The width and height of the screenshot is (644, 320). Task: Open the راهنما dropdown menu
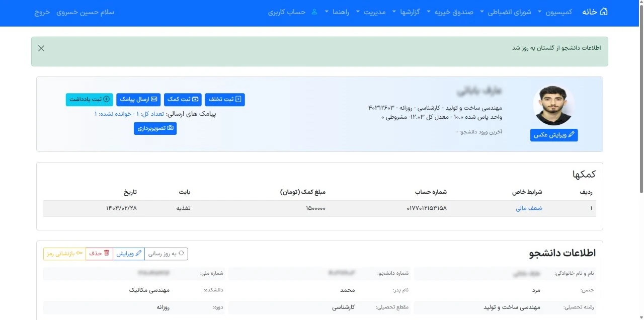click(x=337, y=12)
